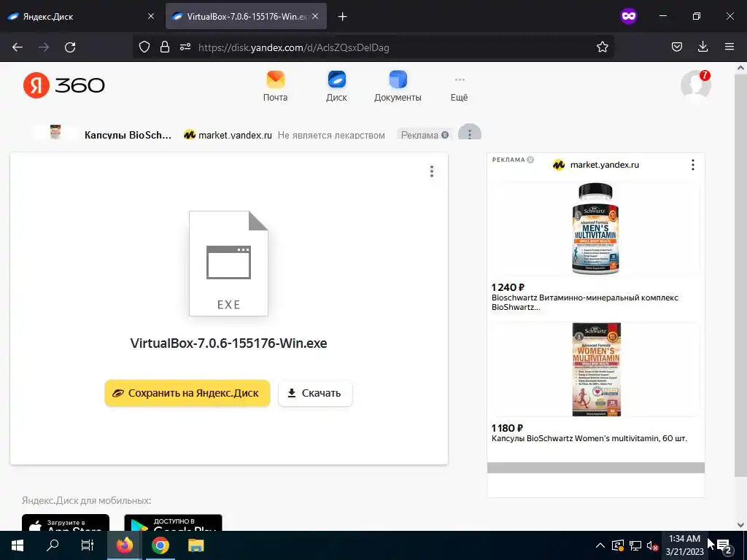Open the Капсулы BioSch... banner ad link

pos(128,135)
